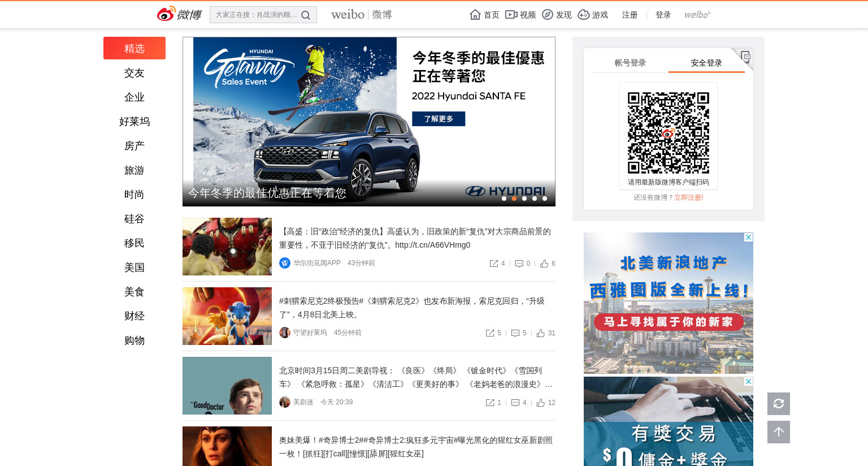
Task: Select 时尚 category in sidebar
Action: (x=134, y=195)
